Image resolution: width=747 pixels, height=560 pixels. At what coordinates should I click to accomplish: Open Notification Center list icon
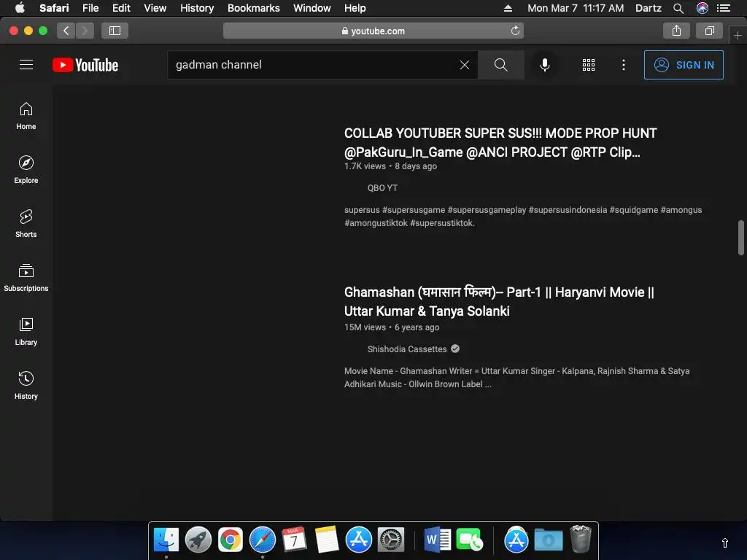(x=724, y=8)
